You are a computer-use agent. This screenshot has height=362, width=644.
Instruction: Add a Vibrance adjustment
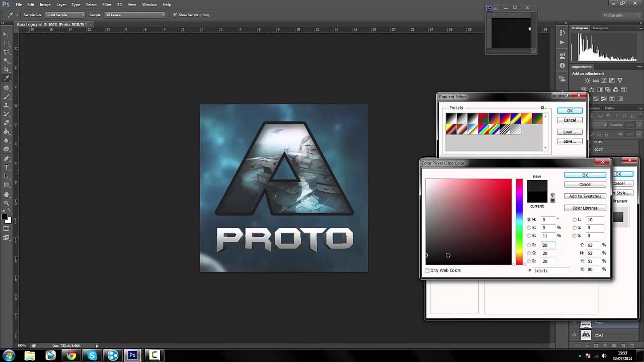pos(619,81)
